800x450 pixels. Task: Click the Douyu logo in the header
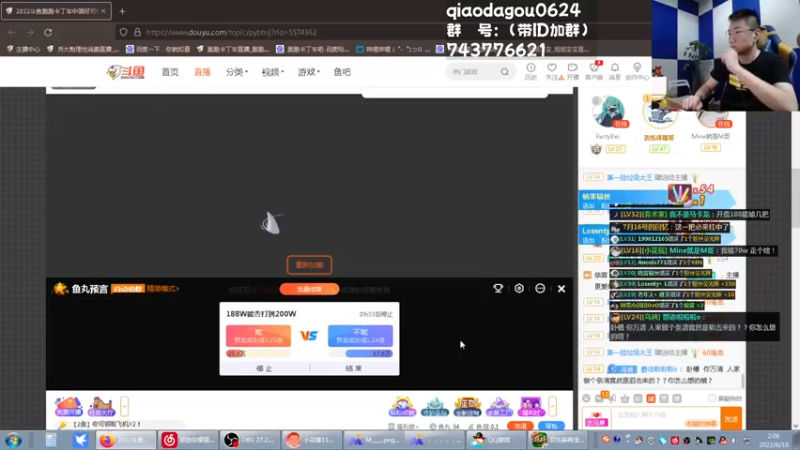pos(126,72)
